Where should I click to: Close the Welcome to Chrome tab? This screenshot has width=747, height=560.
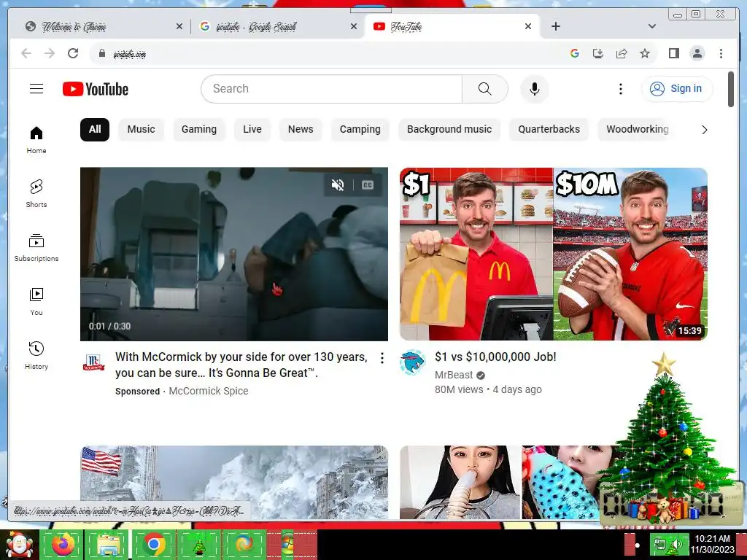click(x=179, y=26)
